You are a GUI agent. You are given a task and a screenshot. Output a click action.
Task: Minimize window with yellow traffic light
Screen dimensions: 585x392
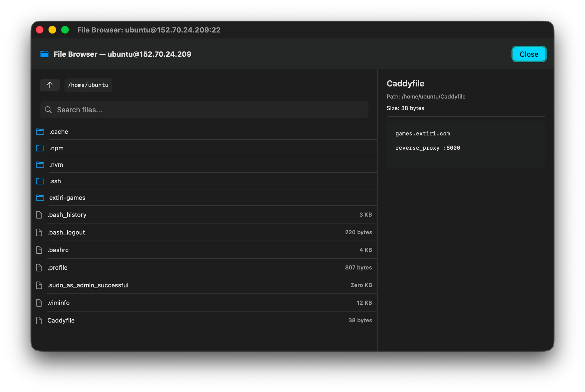point(52,30)
